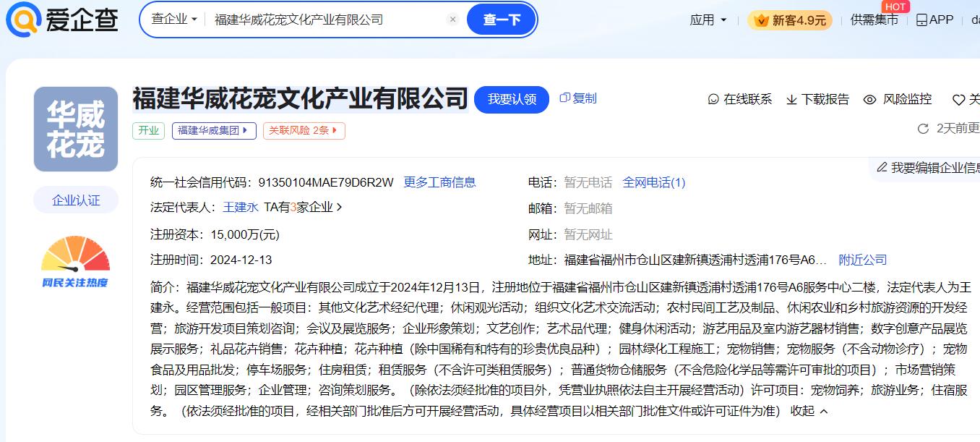Click the 网民关注热度 gauge

[x=75, y=262]
